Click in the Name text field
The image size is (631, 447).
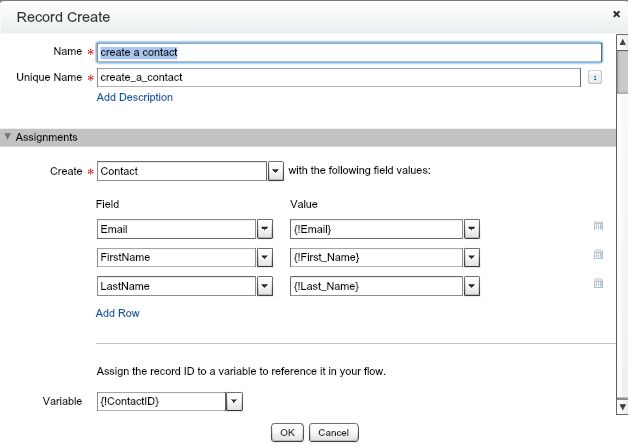click(350, 52)
